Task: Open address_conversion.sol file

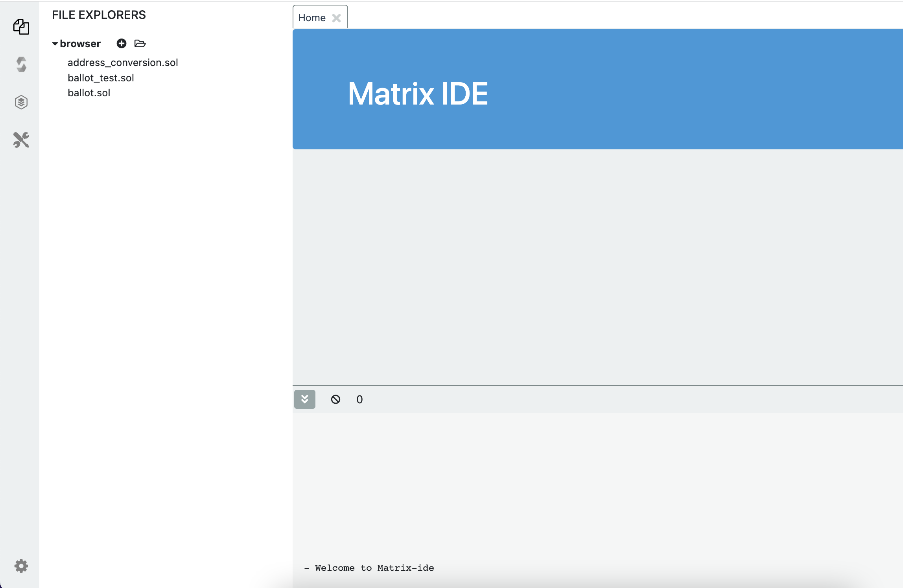Action: click(123, 62)
